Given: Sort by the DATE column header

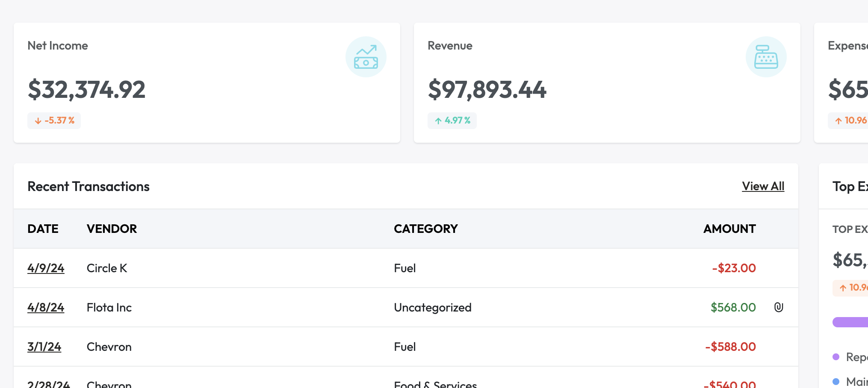Looking at the screenshot, I should (43, 229).
